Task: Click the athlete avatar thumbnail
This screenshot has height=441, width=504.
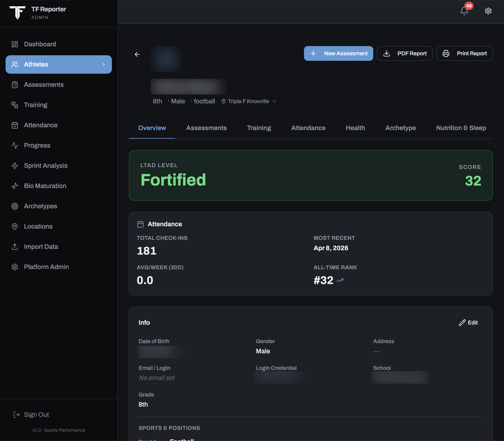Action: [x=166, y=59]
